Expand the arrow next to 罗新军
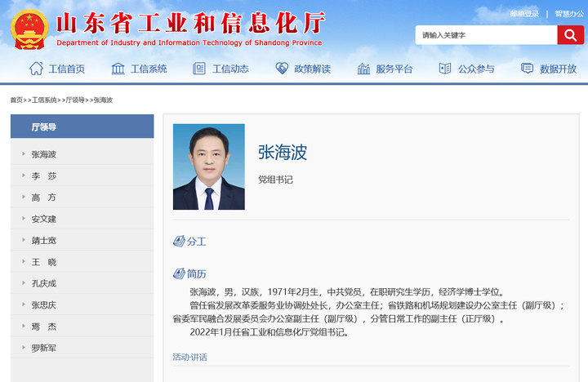Image resolution: width=588 pixels, height=382 pixels. coord(23,349)
